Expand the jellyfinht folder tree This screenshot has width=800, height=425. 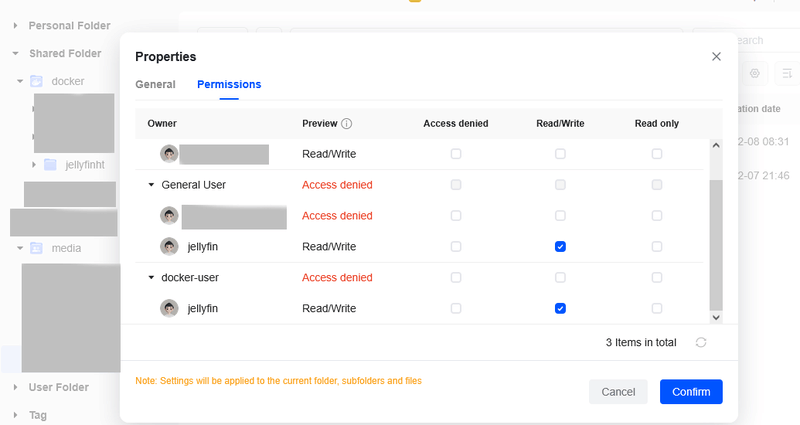pyautogui.click(x=34, y=164)
